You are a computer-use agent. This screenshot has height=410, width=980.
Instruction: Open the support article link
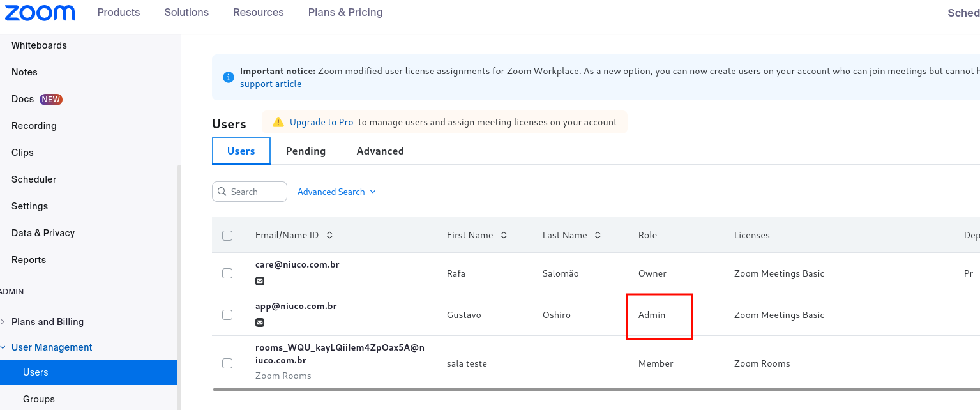tap(271, 84)
